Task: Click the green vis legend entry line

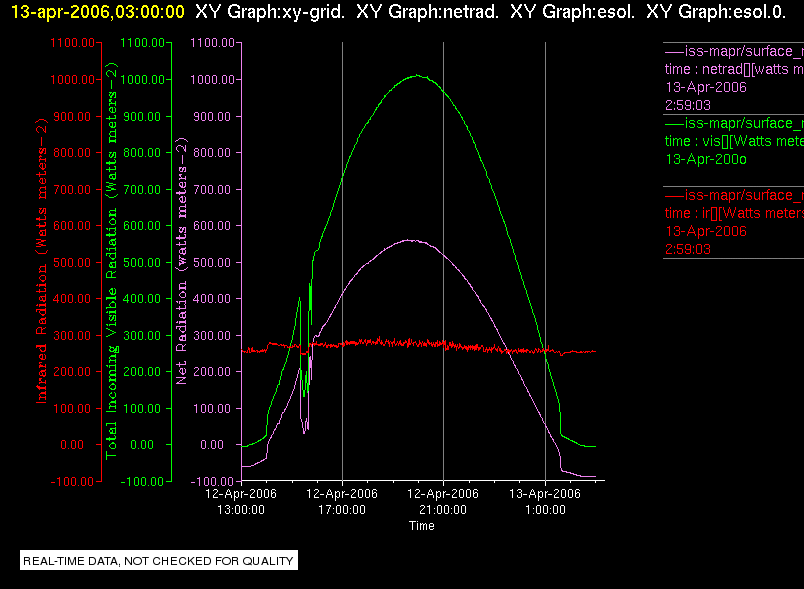Action: tap(734, 123)
